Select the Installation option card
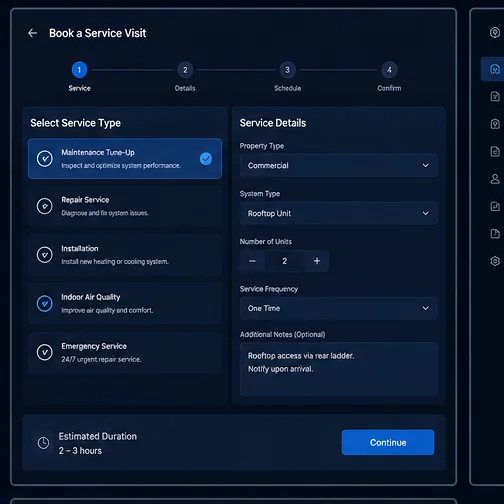Image resolution: width=504 pixels, height=504 pixels. [125, 255]
